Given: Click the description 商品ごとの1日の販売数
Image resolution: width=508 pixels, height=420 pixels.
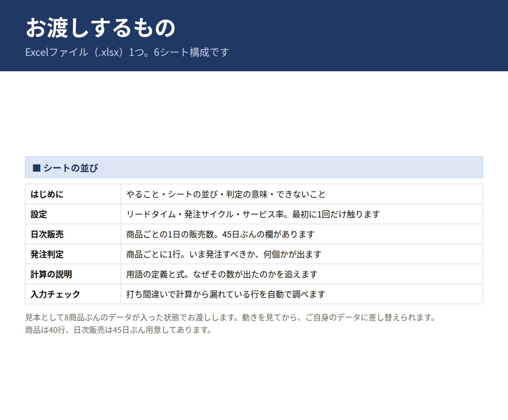Looking at the screenshot, I should tap(220, 235).
